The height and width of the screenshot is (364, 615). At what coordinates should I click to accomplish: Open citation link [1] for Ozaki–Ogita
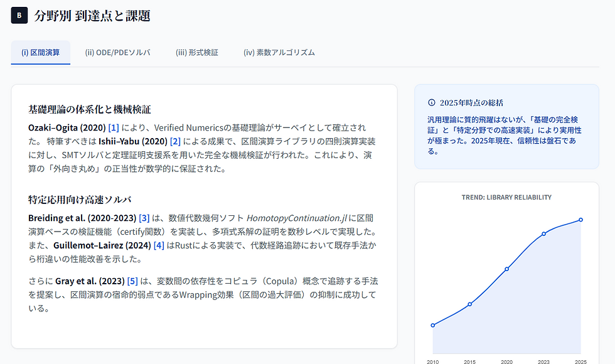pos(114,128)
